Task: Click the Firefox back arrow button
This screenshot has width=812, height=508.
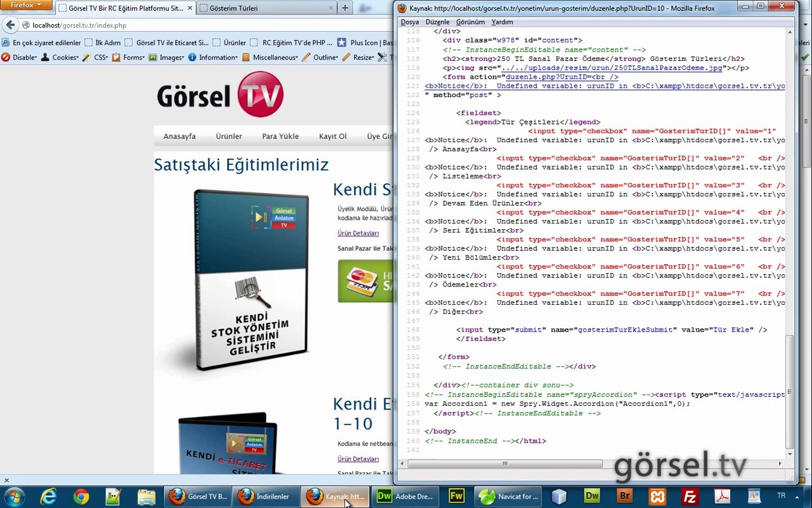Action: 11,25
